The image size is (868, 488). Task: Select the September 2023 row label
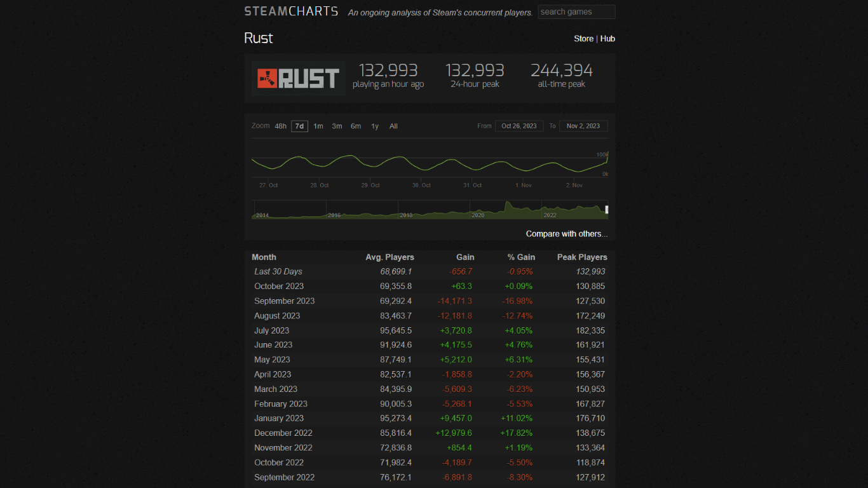[x=285, y=301]
